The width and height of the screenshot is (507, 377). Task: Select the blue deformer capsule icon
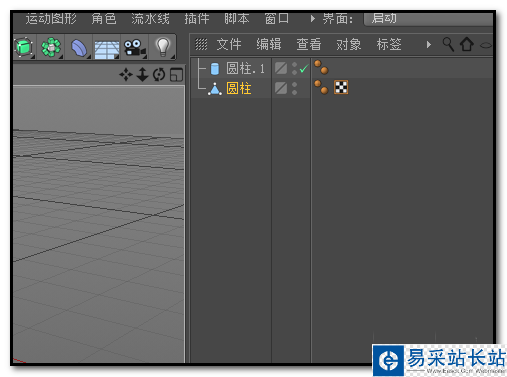79,48
